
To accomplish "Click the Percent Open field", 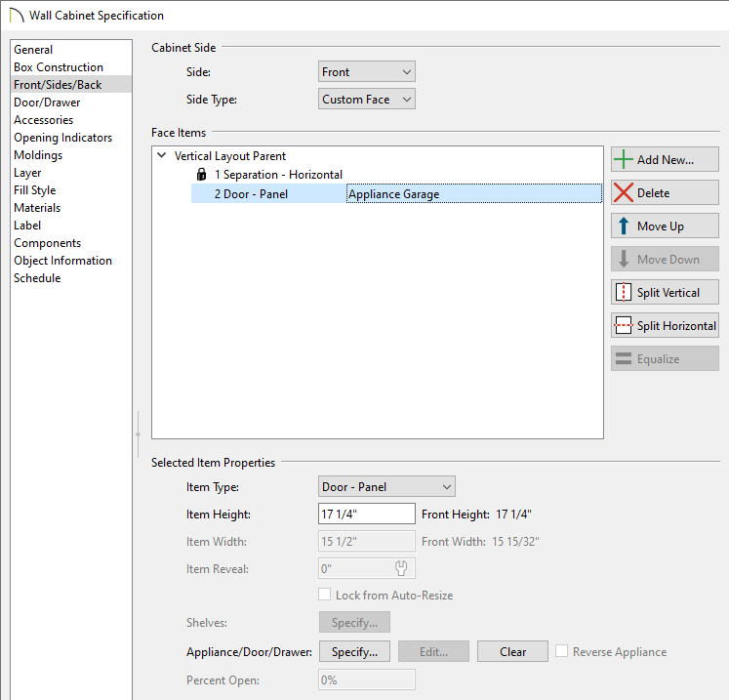I will pyautogui.click(x=366, y=679).
